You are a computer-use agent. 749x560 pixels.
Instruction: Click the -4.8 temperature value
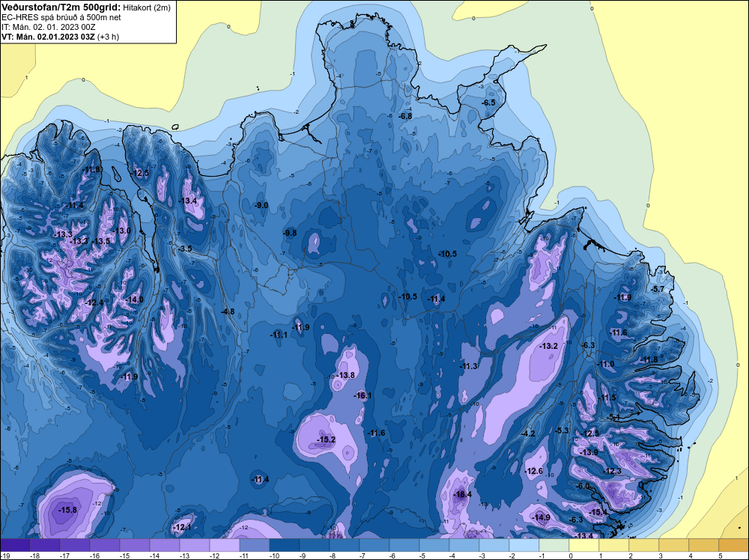pyautogui.click(x=228, y=311)
